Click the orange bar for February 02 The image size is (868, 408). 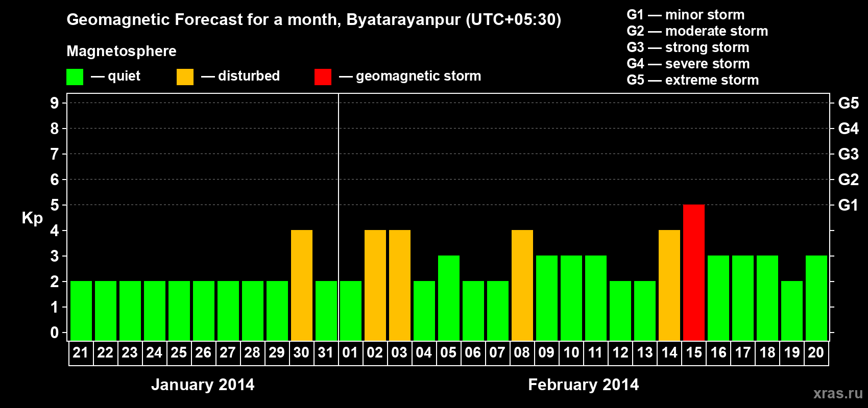pyautogui.click(x=375, y=285)
